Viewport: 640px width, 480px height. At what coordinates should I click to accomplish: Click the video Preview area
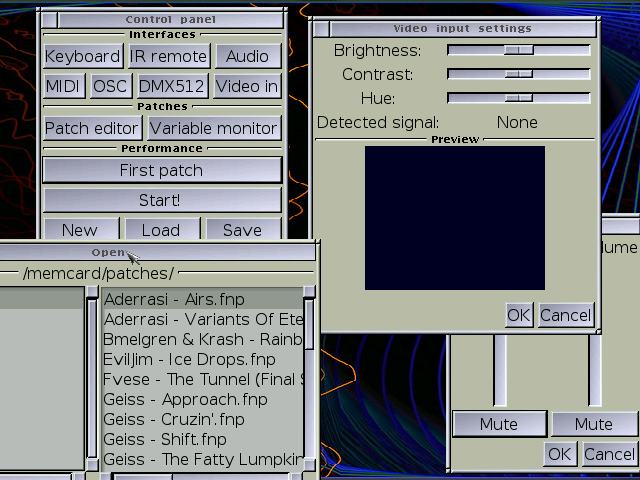(455, 218)
